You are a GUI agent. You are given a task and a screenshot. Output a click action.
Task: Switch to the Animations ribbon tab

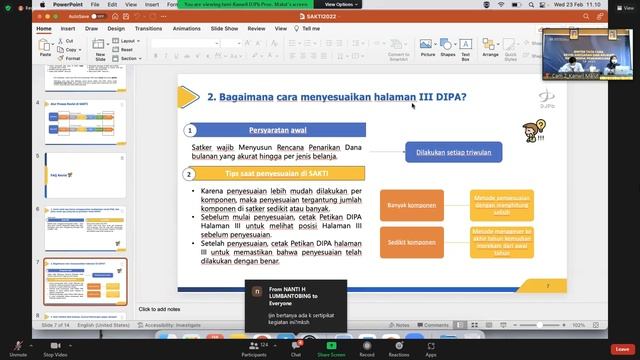click(x=187, y=29)
